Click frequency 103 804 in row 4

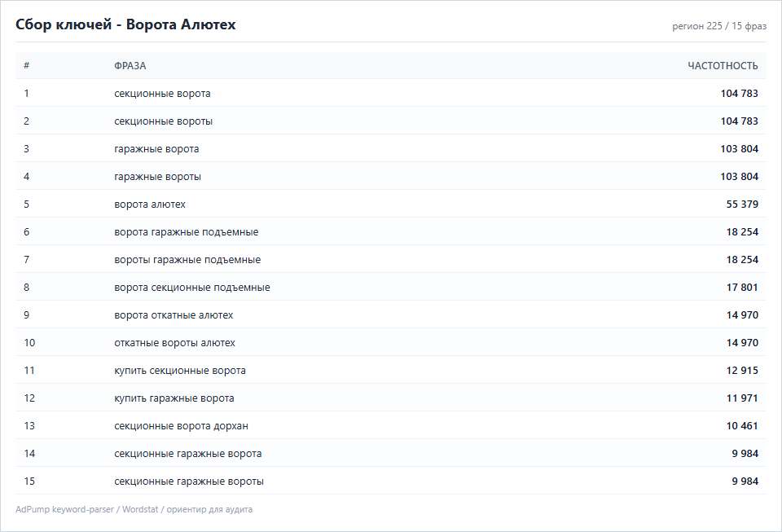pos(739,177)
